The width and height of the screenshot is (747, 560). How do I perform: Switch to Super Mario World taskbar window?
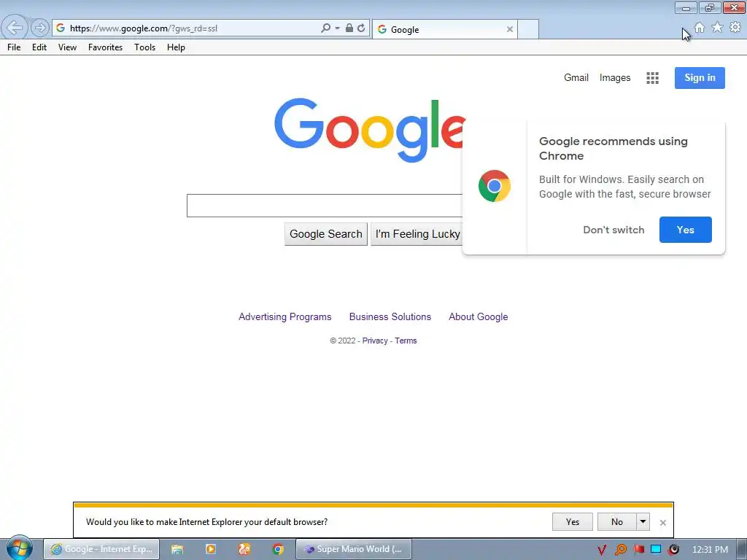354,549
